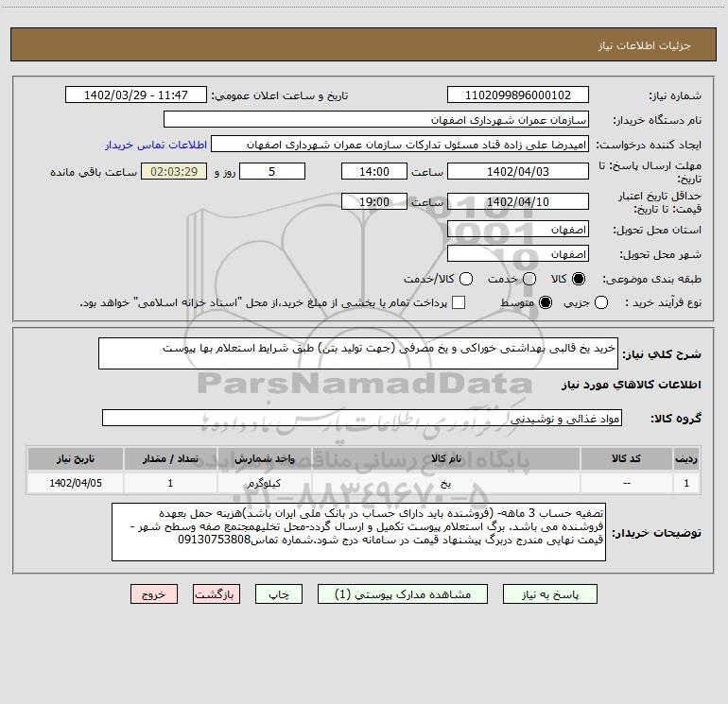Image resolution: width=728 pixels, height=704 pixels.
Task: Click the deadline time field 14:00
Action: click(x=374, y=172)
